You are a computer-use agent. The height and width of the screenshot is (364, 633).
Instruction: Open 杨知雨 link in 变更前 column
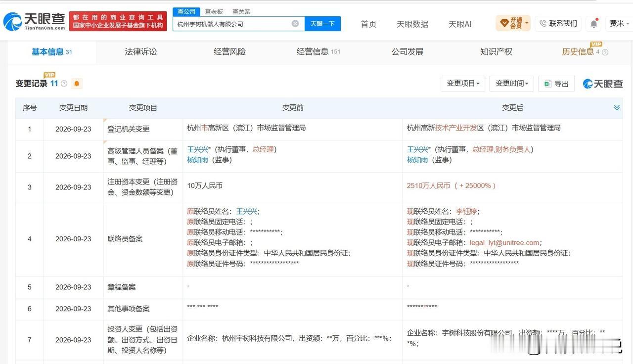[197, 160]
